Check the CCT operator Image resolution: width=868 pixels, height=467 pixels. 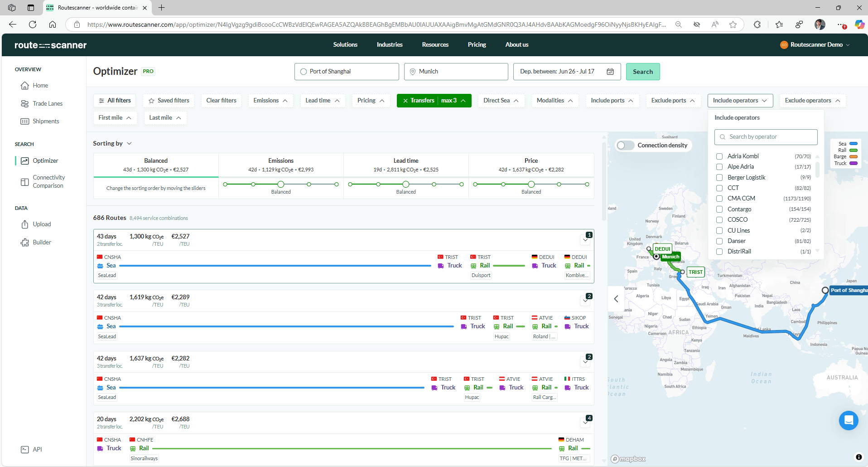(719, 188)
